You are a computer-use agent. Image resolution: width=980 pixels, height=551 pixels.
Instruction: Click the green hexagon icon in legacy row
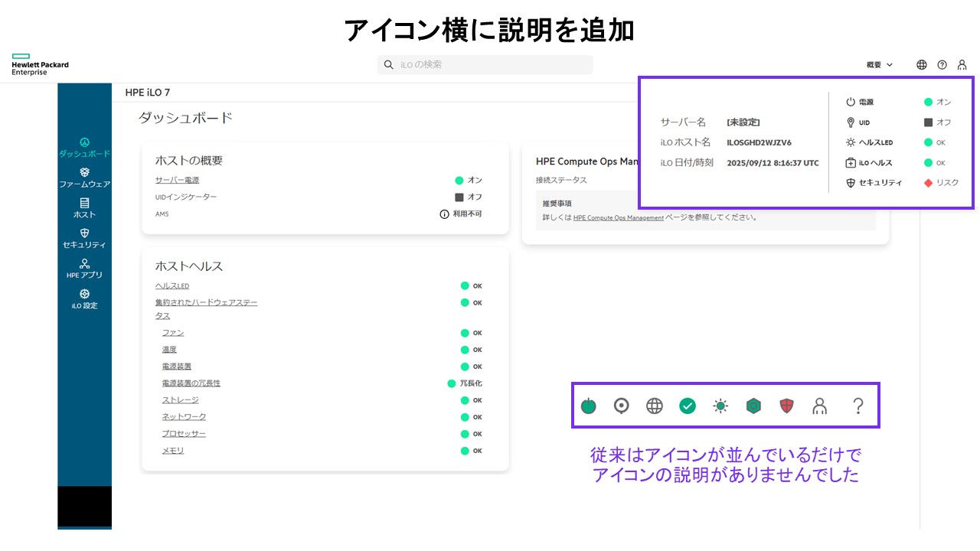tap(753, 406)
